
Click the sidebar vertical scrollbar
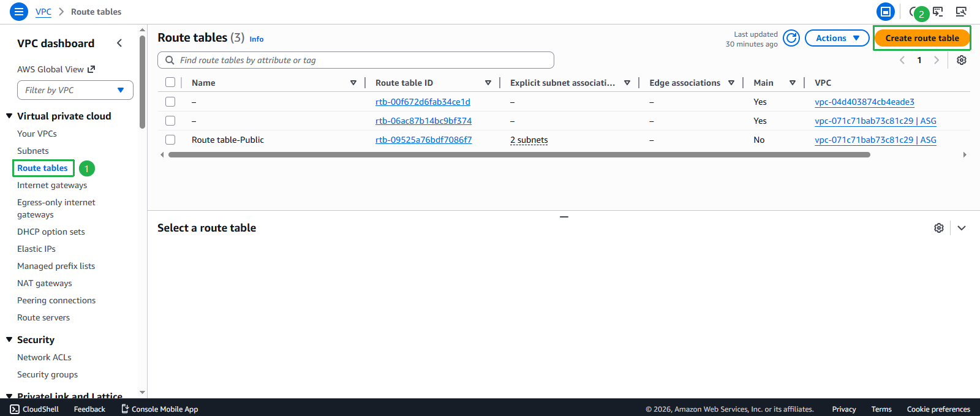coord(142,81)
